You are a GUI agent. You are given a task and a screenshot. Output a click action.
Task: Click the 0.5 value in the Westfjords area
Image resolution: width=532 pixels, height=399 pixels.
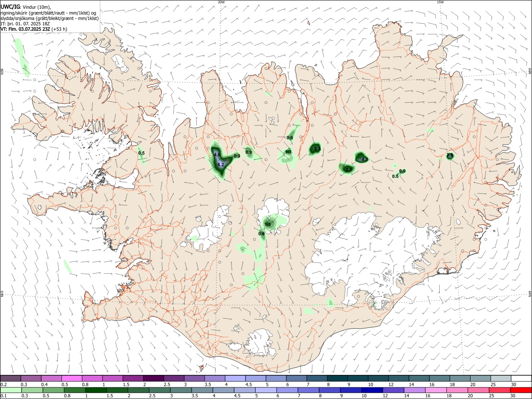pos(141,153)
